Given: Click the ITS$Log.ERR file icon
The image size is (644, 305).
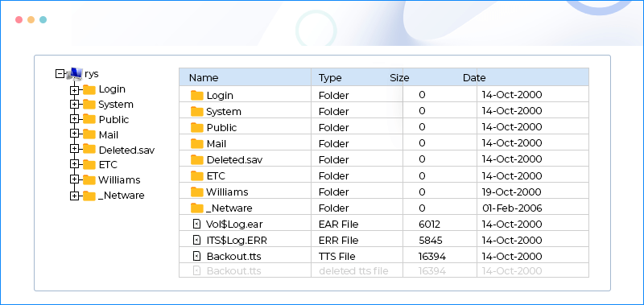Looking at the screenshot, I should (197, 240).
